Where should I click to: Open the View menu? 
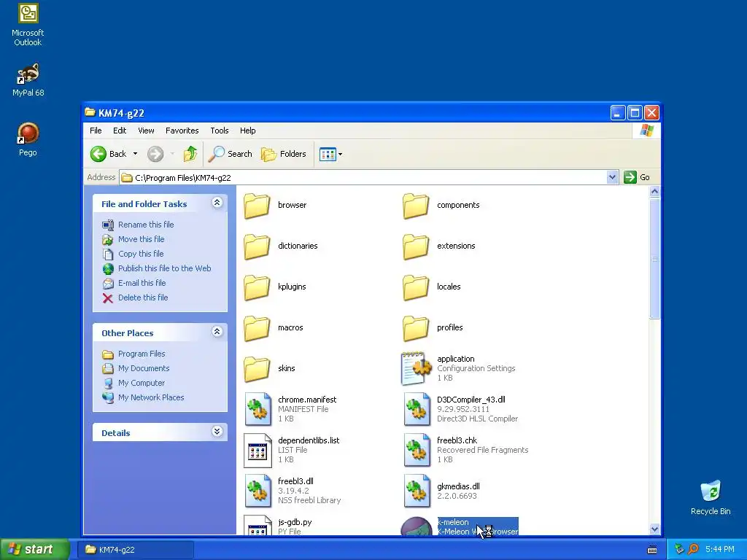coord(146,131)
